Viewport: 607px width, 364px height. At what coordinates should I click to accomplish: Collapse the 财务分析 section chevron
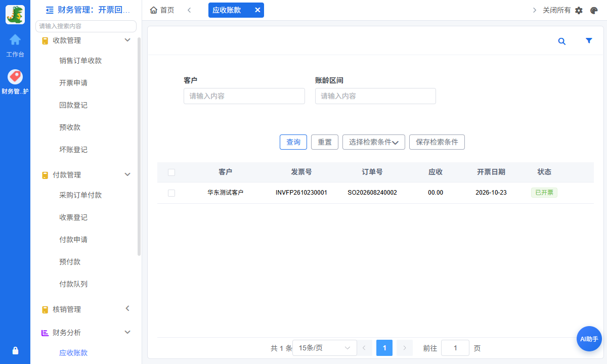(127, 332)
